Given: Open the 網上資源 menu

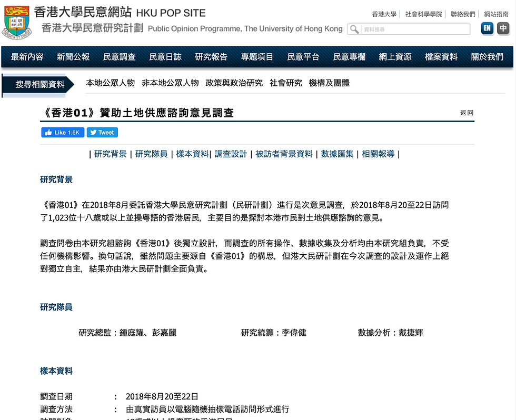Looking at the screenshot, I should (x=395, y=57).
